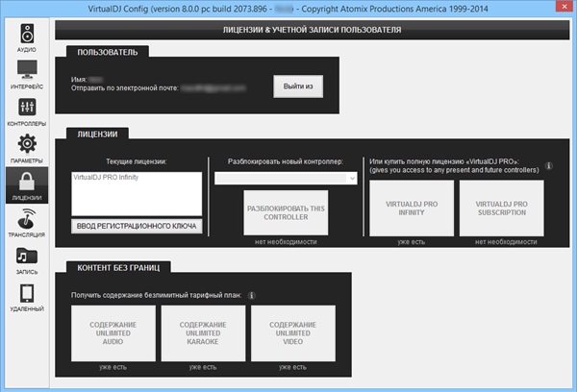This screenshot has width=577, height=392.
Task: Switch to the Interface (ИНТЕРФЕЙС) section
Action: (x=26, y=74)
